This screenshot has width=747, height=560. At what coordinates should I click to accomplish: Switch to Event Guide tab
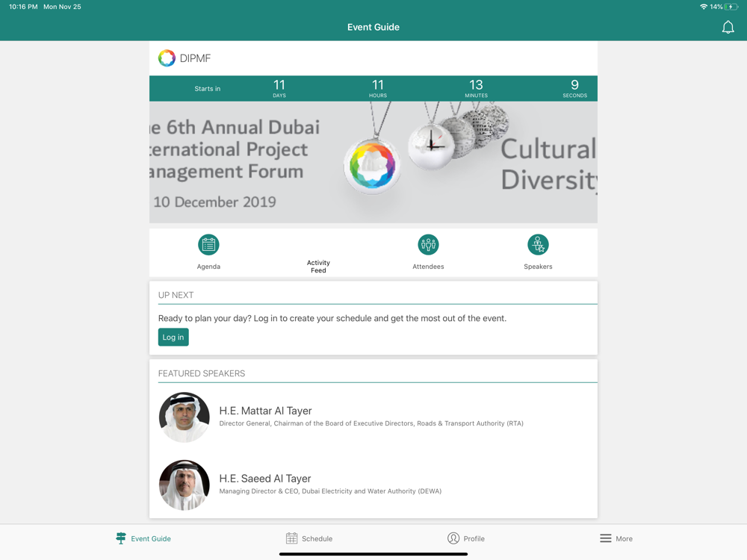coord(143,538)
